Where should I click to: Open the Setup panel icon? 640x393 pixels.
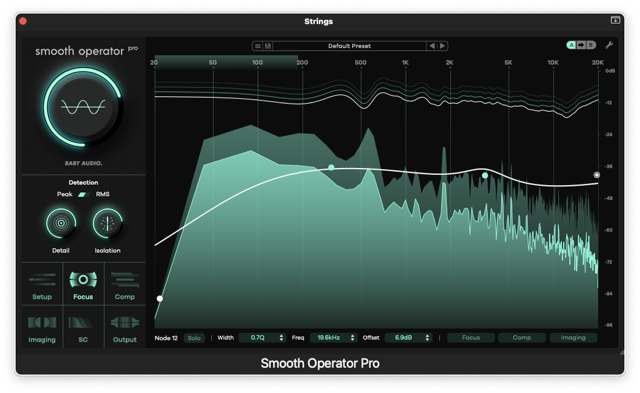tap(42, 284)
